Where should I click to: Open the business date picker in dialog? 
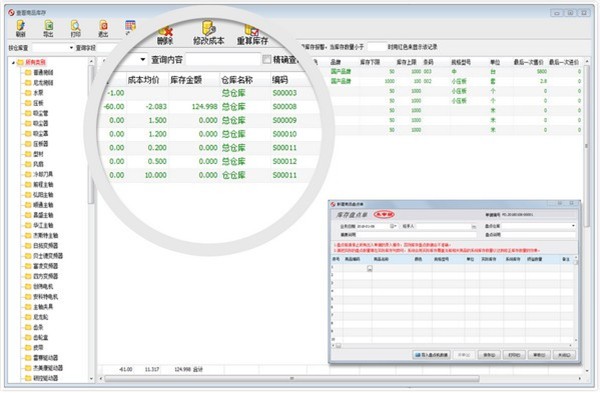click(x=394, y=226)
